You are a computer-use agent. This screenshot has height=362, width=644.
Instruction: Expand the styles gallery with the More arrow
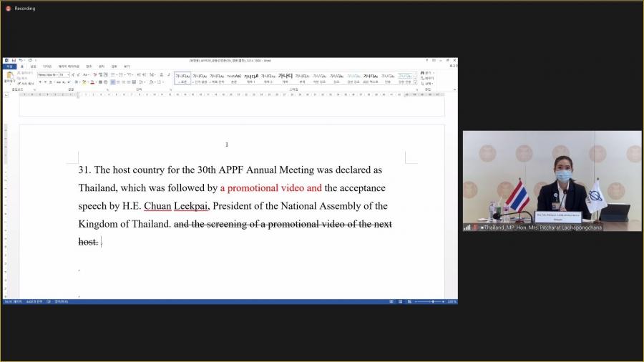coord(415,83)
